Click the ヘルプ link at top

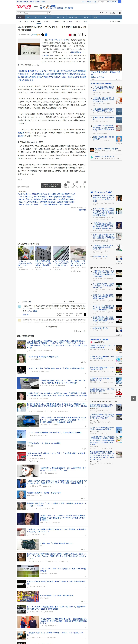click(94, 2)
